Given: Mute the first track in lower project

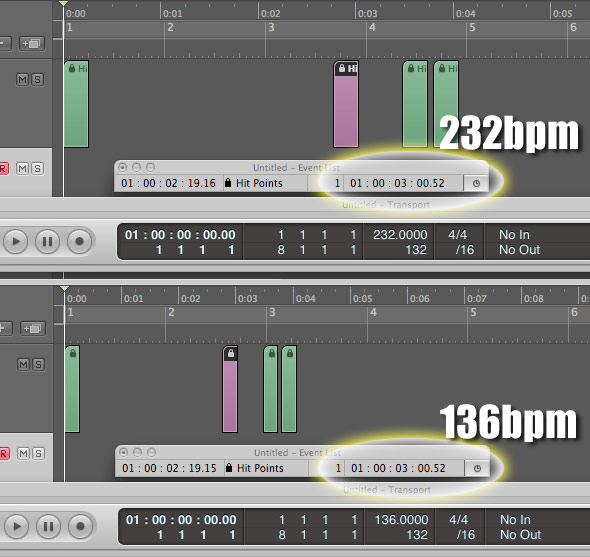Looking at the screenshot, I should click(x=23, y=364).
